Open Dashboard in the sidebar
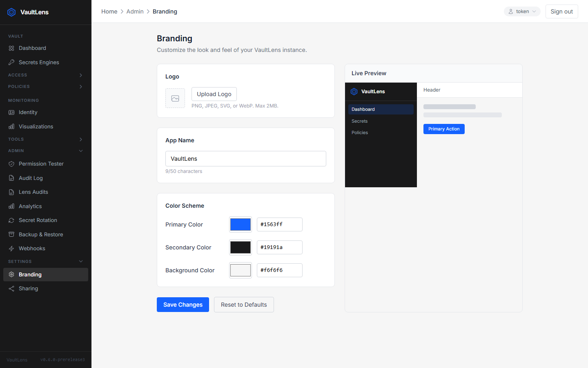The width and height of the screenshot is (588, 368). (46, 48)
